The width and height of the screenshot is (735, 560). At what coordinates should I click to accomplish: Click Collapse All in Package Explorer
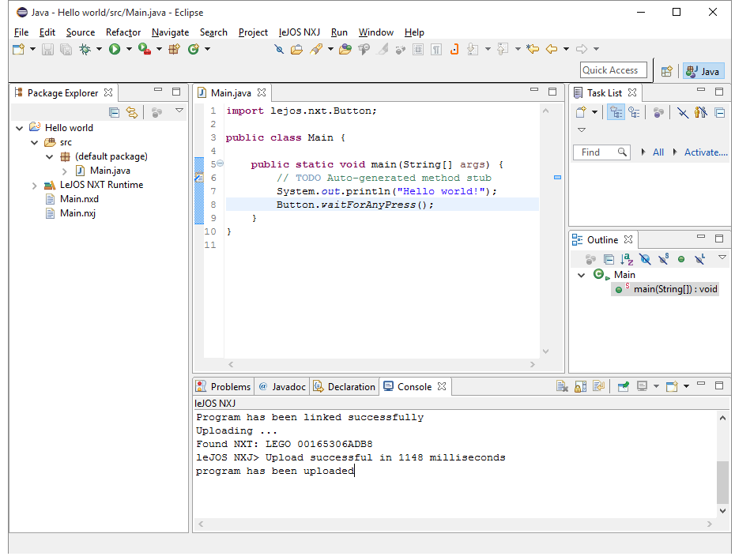click(115, 113)
